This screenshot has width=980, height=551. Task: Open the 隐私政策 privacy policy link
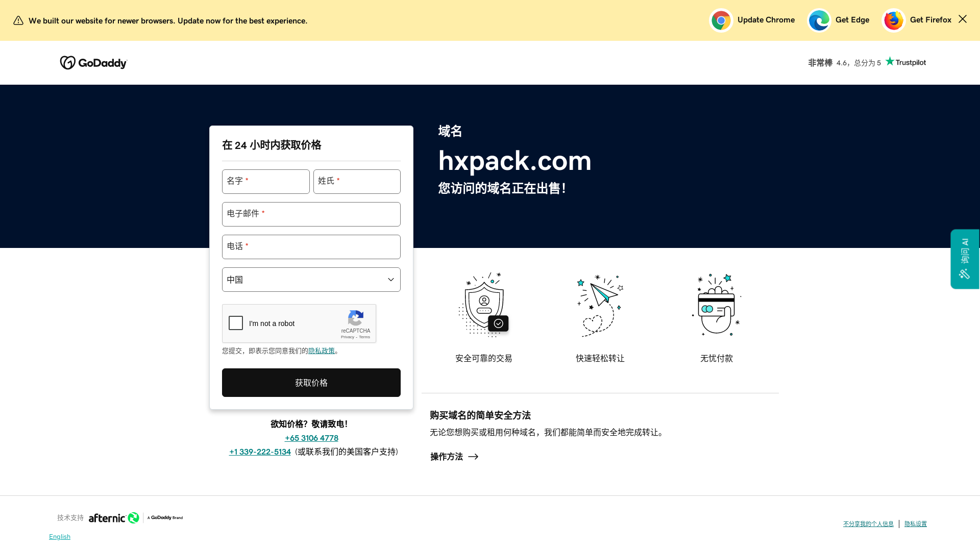click(322, 351)
